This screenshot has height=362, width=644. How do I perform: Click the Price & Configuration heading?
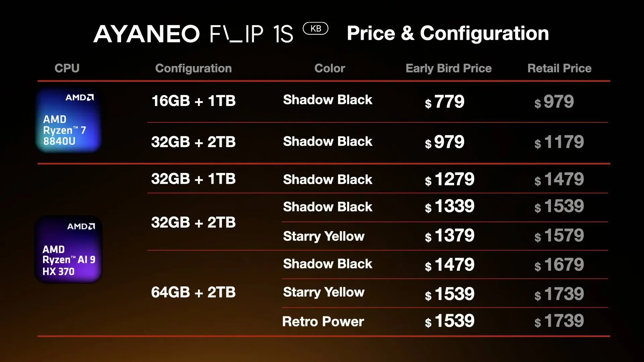click(448, 34)
